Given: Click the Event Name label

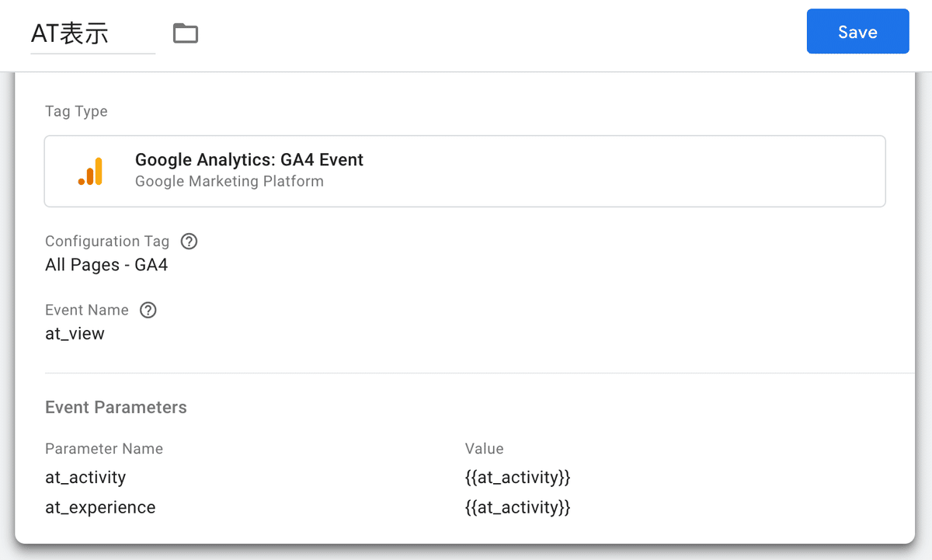Looking at the screenshot, I should coord(87,310).
